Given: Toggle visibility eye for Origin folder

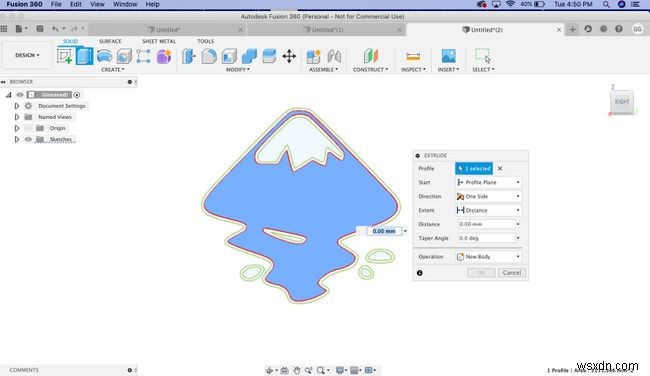Looking at the screenshot, I should tap(28, 128).
